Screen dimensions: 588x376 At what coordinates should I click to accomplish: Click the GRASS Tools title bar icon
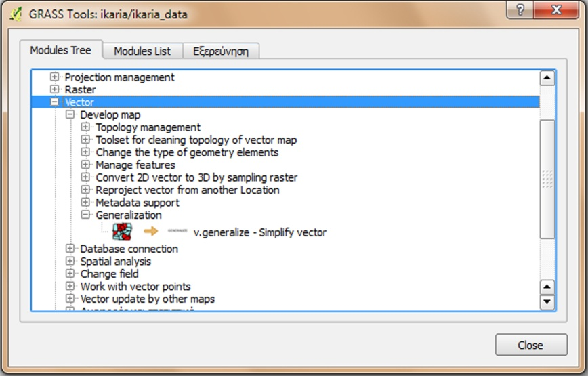tap(16, 14)
